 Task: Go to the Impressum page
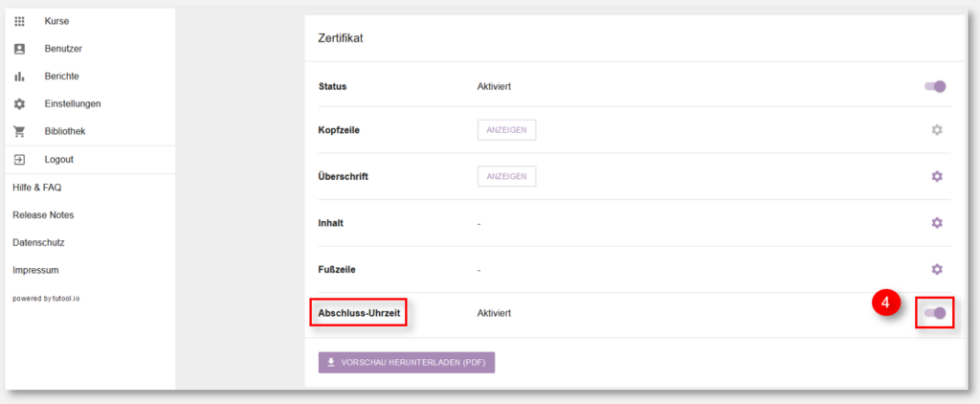pos(35,270)
